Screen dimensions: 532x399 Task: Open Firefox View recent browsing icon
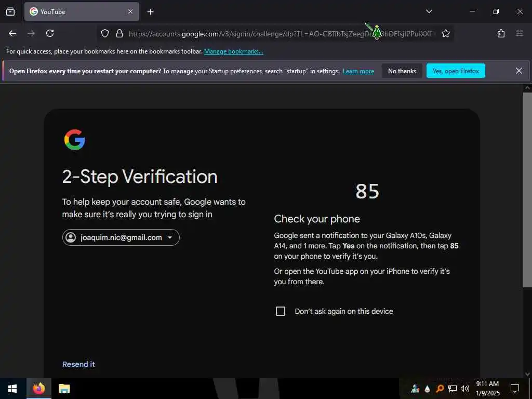pos(10,11)
